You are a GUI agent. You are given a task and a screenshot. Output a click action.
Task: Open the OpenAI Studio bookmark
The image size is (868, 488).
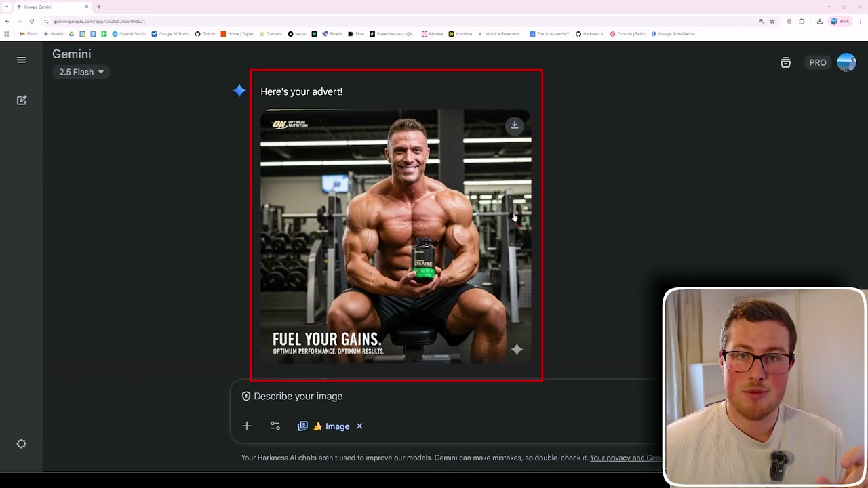[x=129, y=33]
